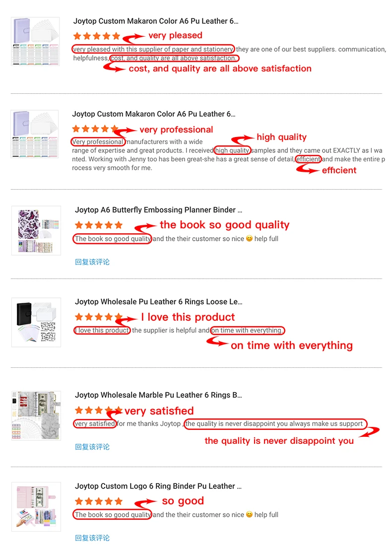Click the circled 'on time with everything' text
Screen dimensions: 392x552
247,331
